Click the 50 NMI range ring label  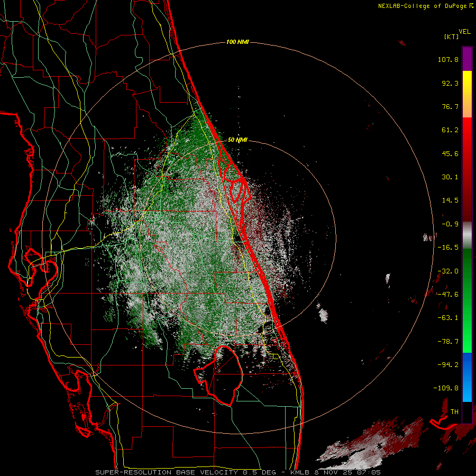click(237, 140)
